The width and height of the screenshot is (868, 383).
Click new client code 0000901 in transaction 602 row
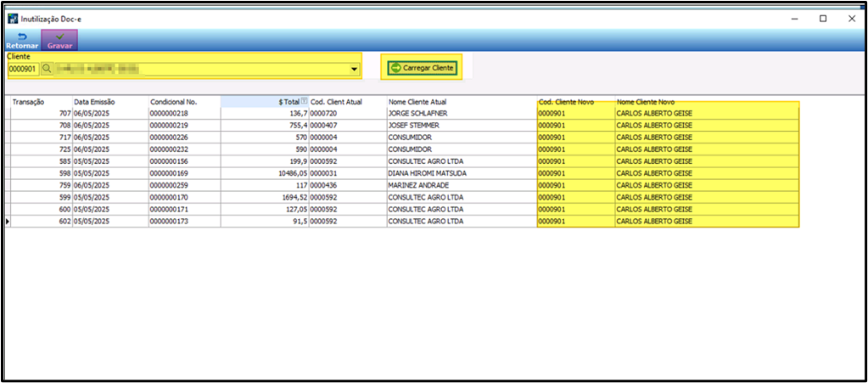coord(576,221)
